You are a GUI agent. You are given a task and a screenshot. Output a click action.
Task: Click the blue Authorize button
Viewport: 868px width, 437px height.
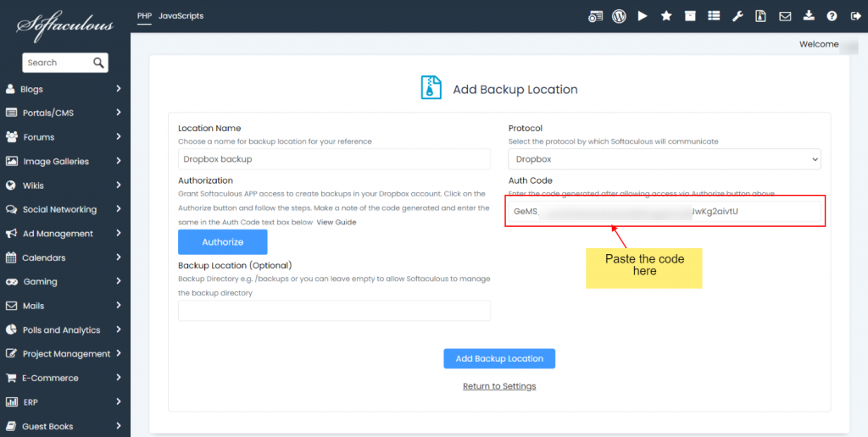223,241
